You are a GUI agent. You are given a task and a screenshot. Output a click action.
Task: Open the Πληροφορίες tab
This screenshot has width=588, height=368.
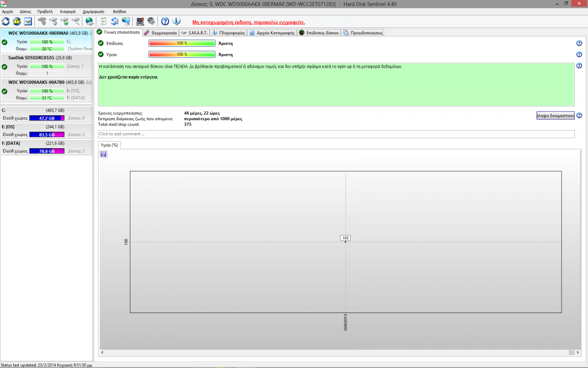229,33
